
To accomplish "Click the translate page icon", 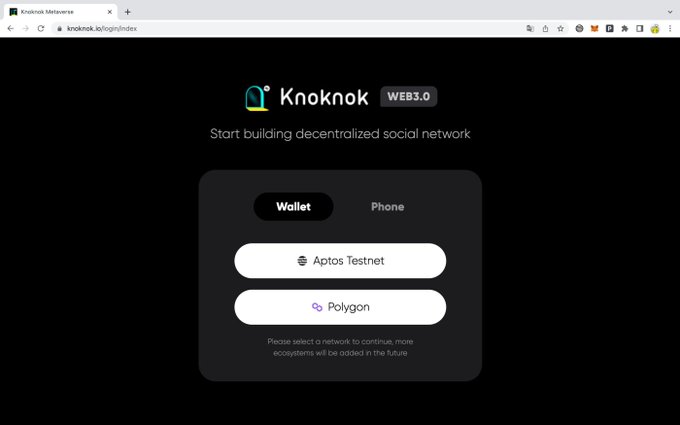I will click(530, 29).
